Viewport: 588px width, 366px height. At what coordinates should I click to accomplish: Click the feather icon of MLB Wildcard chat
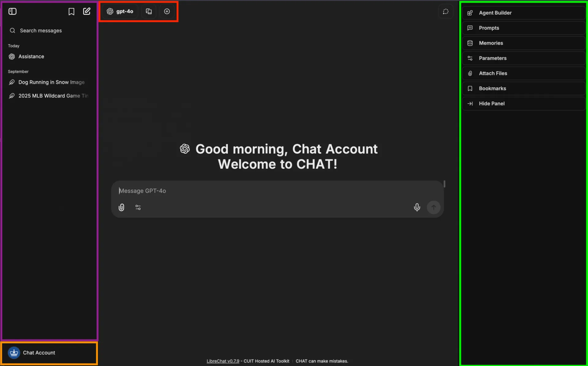(x=12, y=96)
